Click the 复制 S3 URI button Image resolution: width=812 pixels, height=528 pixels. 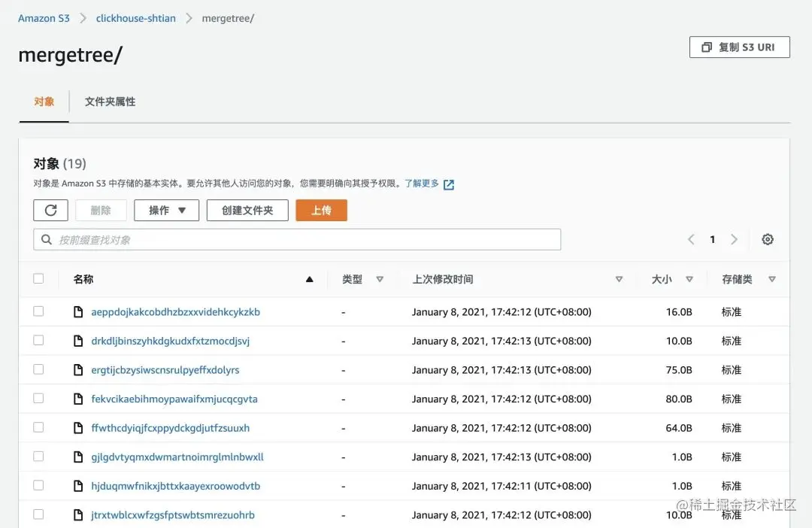click(740, 47)
